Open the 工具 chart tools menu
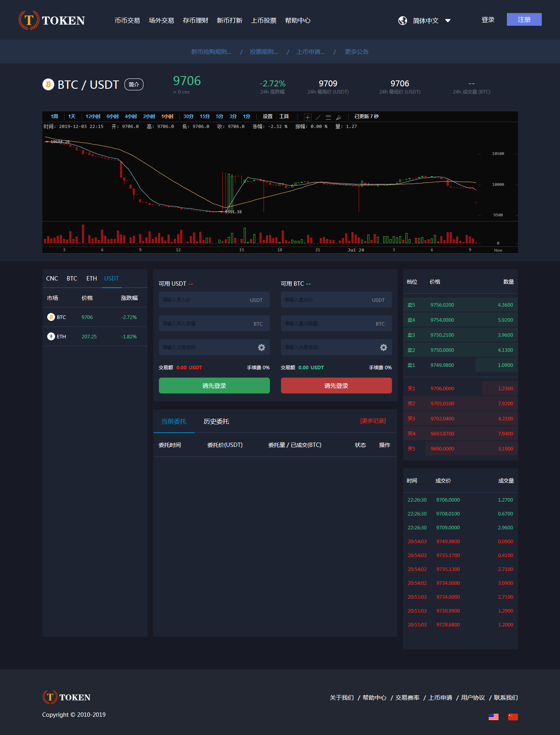Image resolution: width=560 pixels, height=735 pixels. 284,116
